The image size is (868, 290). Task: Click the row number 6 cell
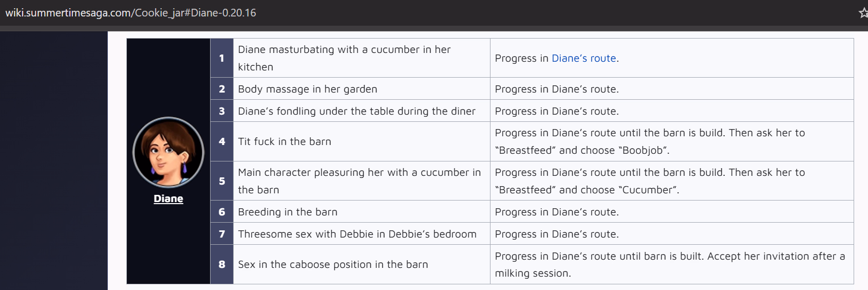pyautogui.click(x=222, y=212)
